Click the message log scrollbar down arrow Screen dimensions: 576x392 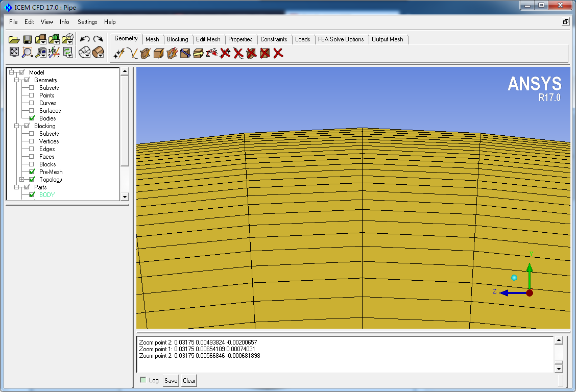[x=558, y=369]
